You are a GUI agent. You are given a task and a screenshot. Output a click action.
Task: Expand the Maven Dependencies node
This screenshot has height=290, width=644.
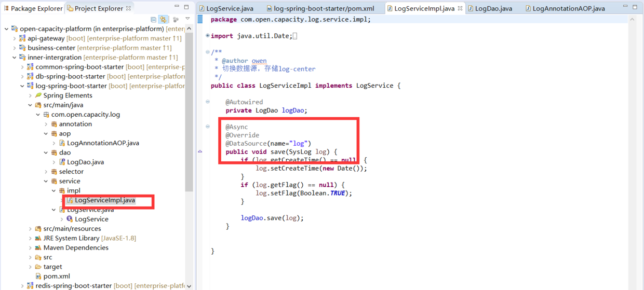click(x=30, y=248)
